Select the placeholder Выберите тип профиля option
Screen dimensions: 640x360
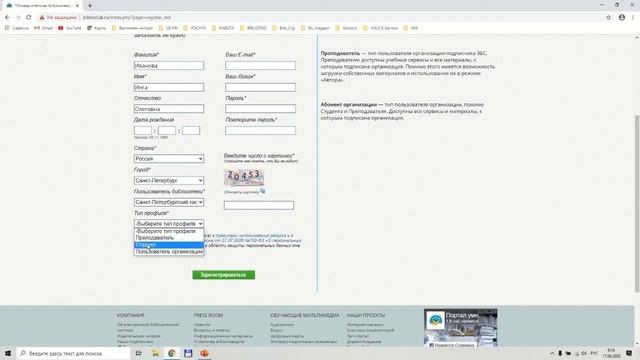(x=169, y=231)
